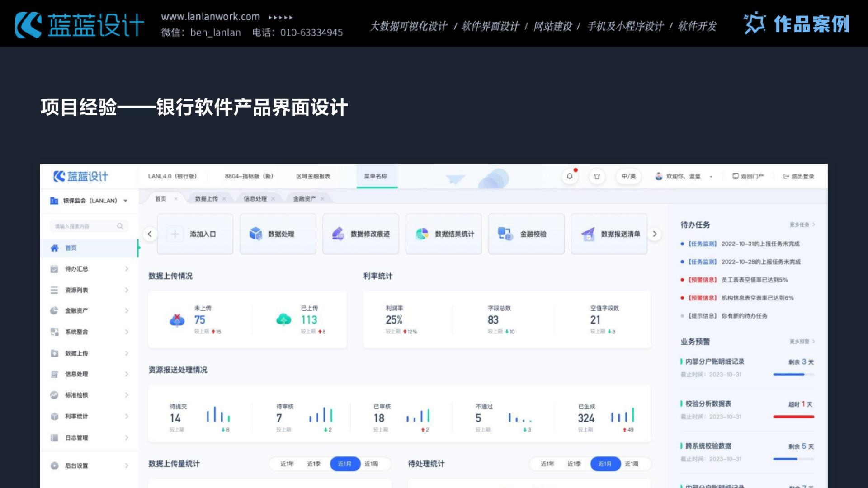Click the 信息处理 sidebar icon

pos(54,374)
